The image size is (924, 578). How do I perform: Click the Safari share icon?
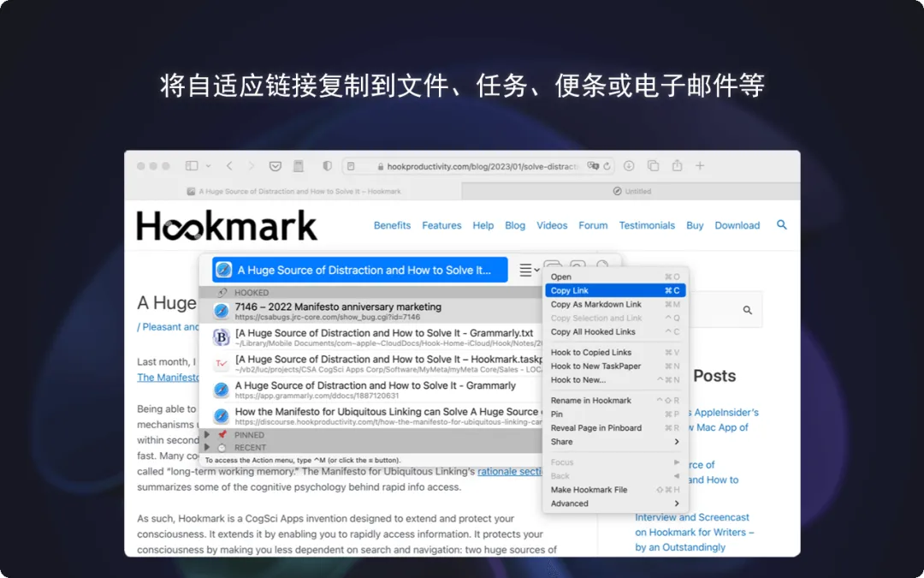(x=678, y=165)
